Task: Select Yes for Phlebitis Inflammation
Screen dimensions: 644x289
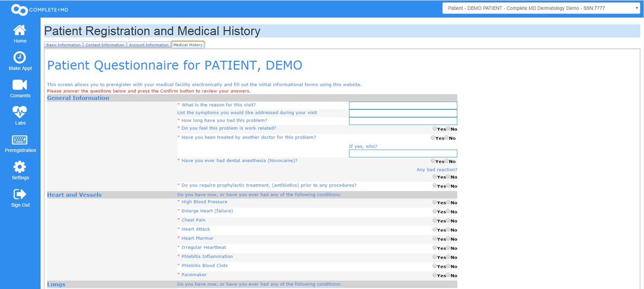Action: click(435, 257)
